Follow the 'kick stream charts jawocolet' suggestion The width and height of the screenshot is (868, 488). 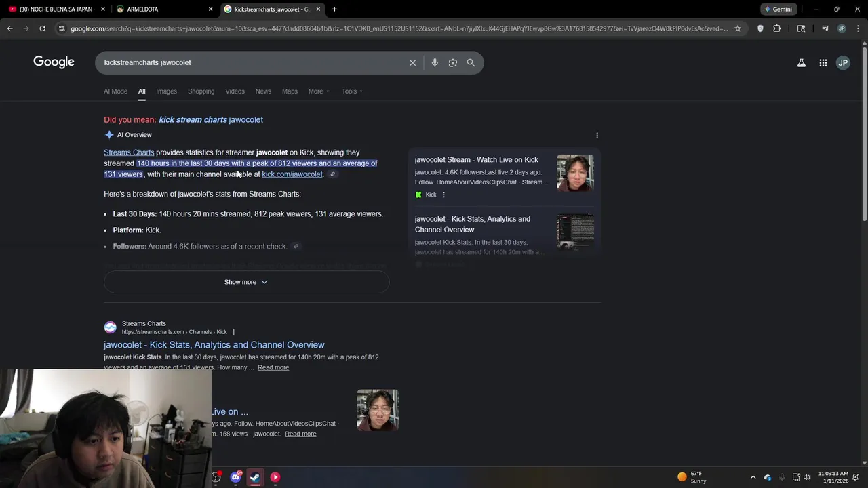[x=211, y=119]
